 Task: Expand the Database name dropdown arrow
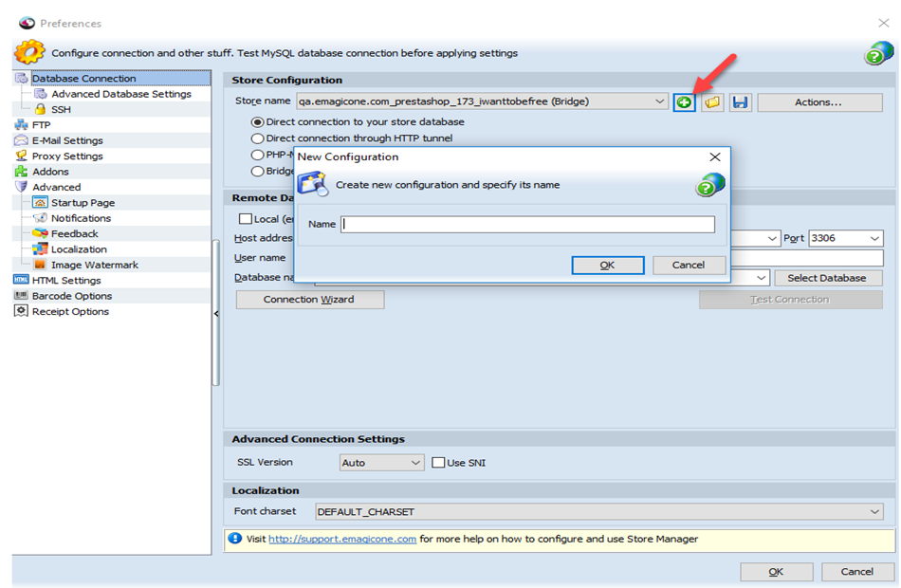point(762,278)
